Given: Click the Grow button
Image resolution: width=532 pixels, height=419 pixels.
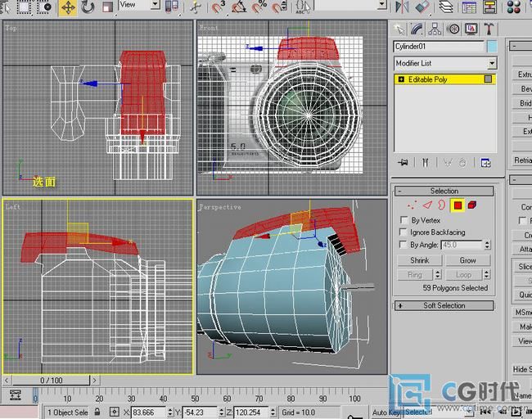Looking at the screenshot, I should click(x=467, y=260).
